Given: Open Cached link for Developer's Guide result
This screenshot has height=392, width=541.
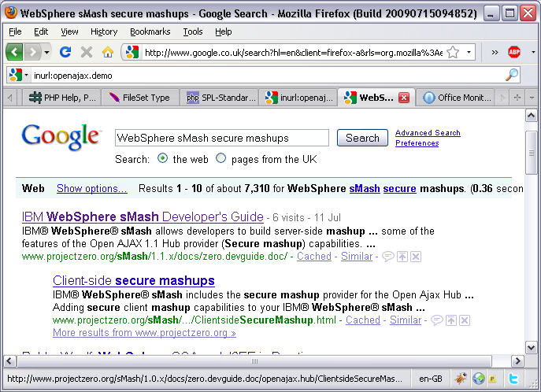Looking at the screenshot, I should [314, 257].
